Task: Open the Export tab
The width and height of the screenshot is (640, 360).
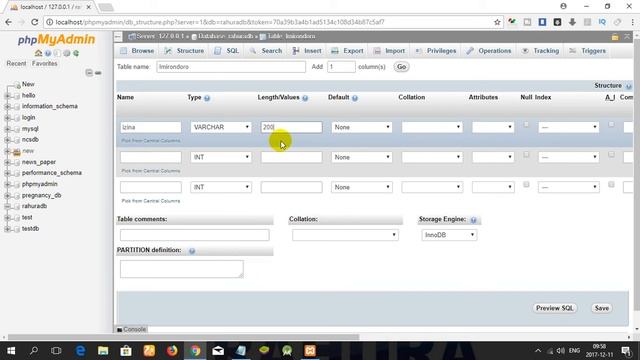Action: coord(347,51)
